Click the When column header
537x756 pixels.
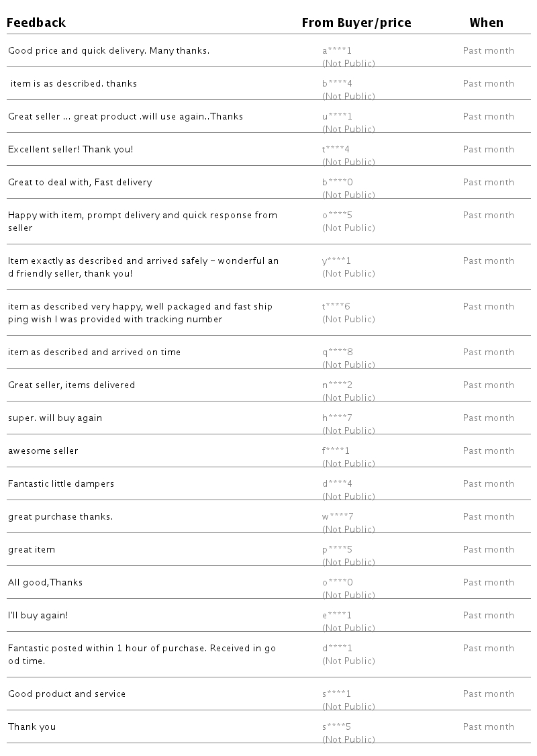point(486,23)
